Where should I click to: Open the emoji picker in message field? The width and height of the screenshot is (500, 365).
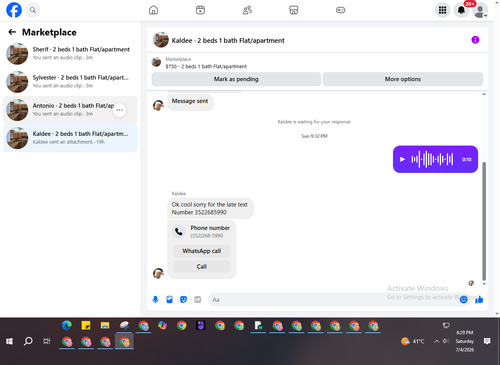click(463, 300)
